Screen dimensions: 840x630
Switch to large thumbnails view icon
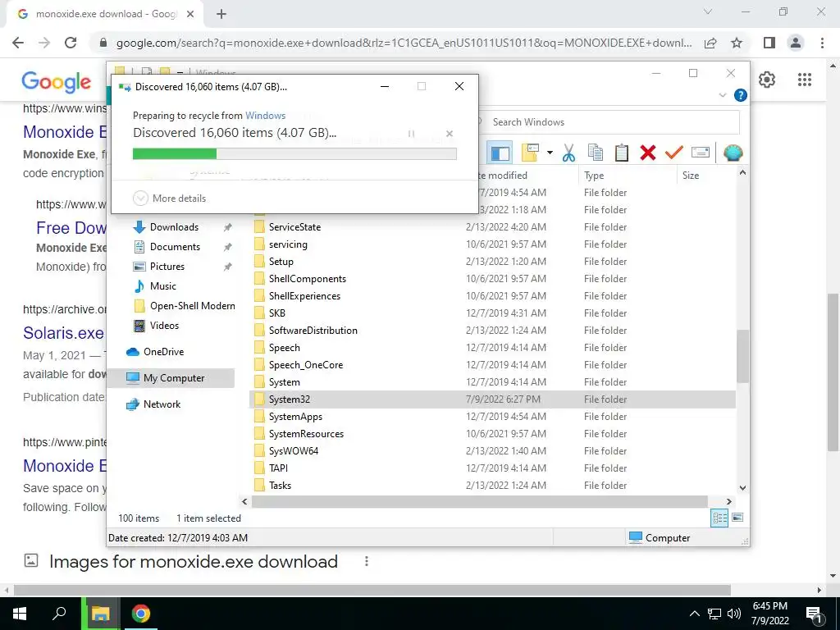[737, 518]
